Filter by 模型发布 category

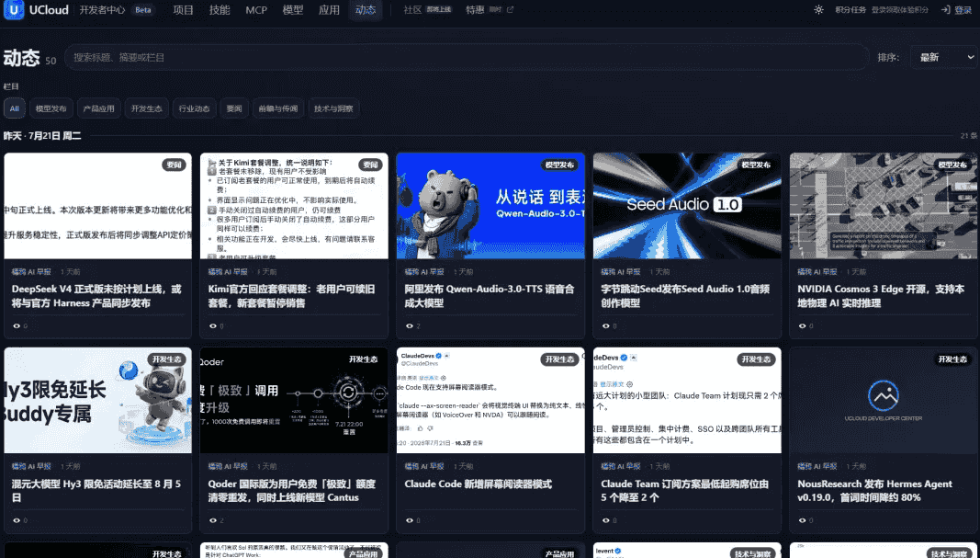point(51,108)
